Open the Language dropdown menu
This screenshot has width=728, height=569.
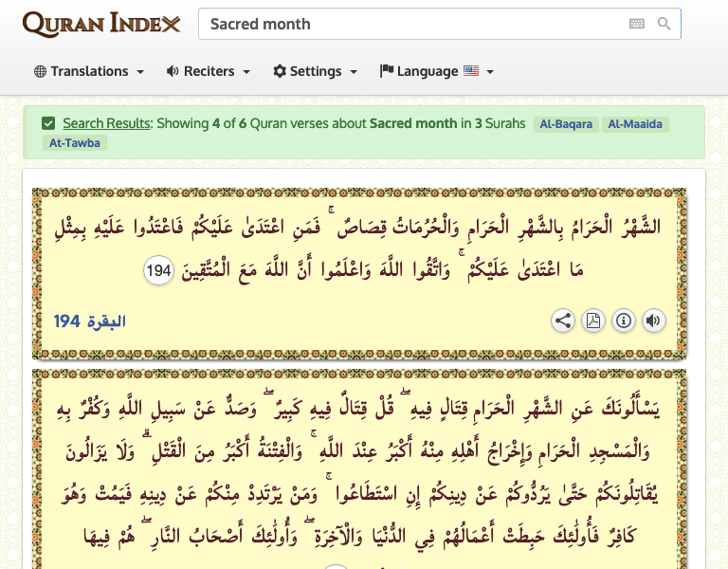[x=436, y=71]
